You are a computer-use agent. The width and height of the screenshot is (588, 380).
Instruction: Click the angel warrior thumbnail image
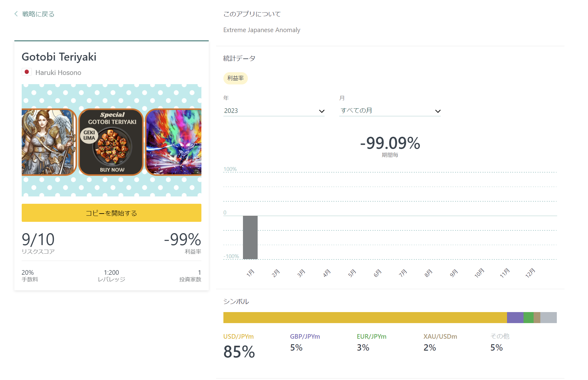tap(49, 142)
